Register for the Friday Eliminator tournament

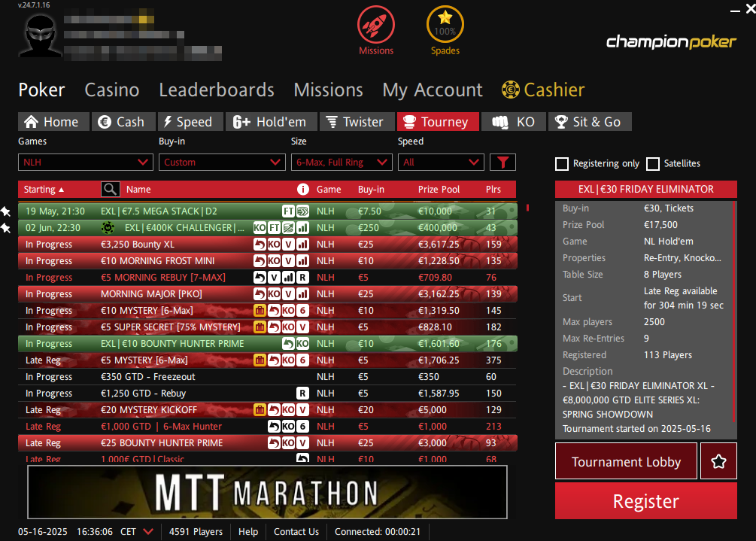click(x=645, y=501)
